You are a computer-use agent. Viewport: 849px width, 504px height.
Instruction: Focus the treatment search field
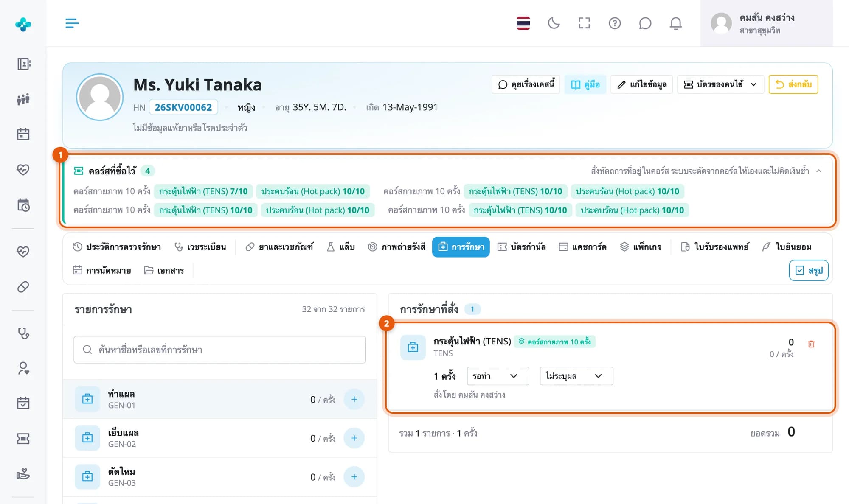coord(220,350)
